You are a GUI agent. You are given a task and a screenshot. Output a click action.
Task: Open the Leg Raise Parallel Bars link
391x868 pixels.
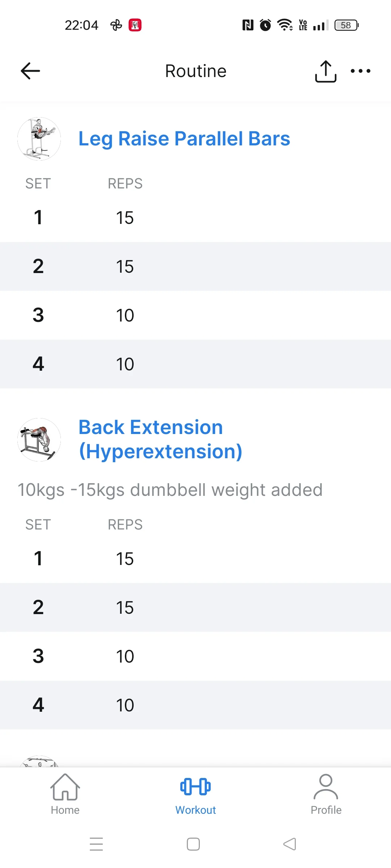[184, 139]
